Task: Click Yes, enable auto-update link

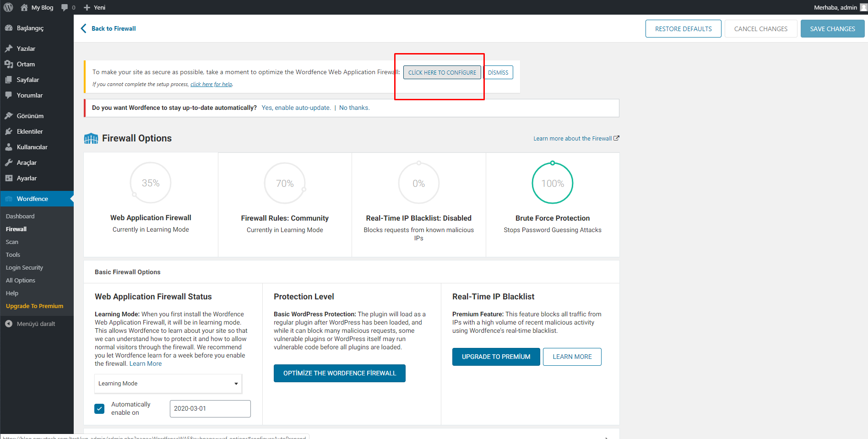Action: coord(296,108)
